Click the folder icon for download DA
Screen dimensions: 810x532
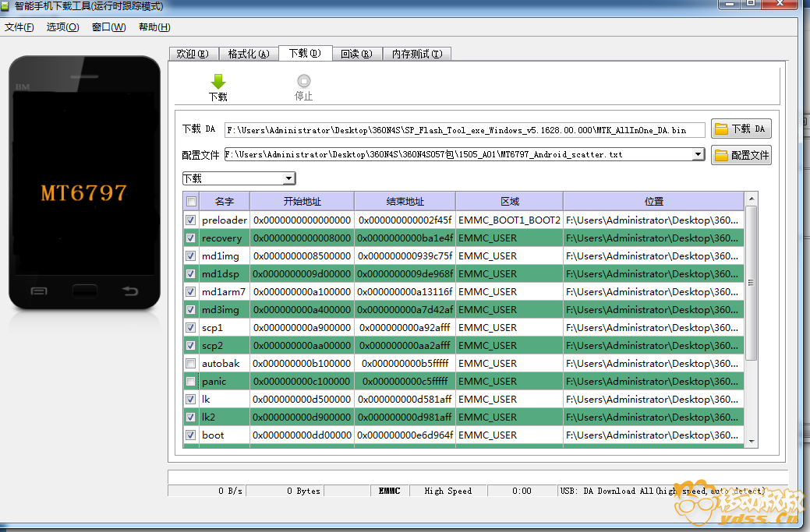click(x=721, y=129)
